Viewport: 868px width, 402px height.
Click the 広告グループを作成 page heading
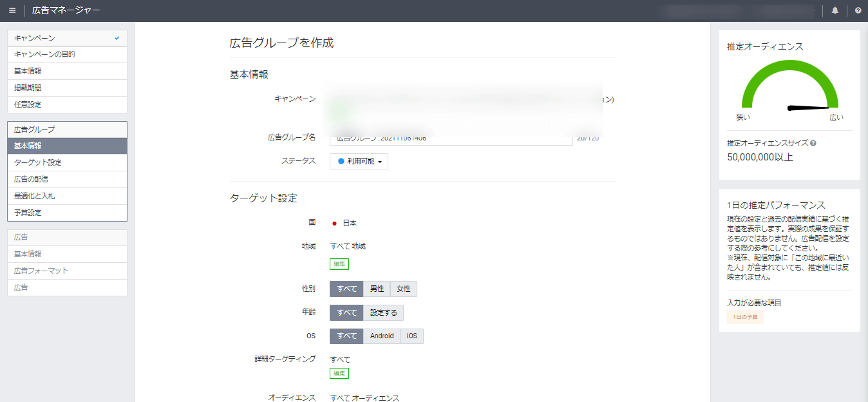(281, 43)
